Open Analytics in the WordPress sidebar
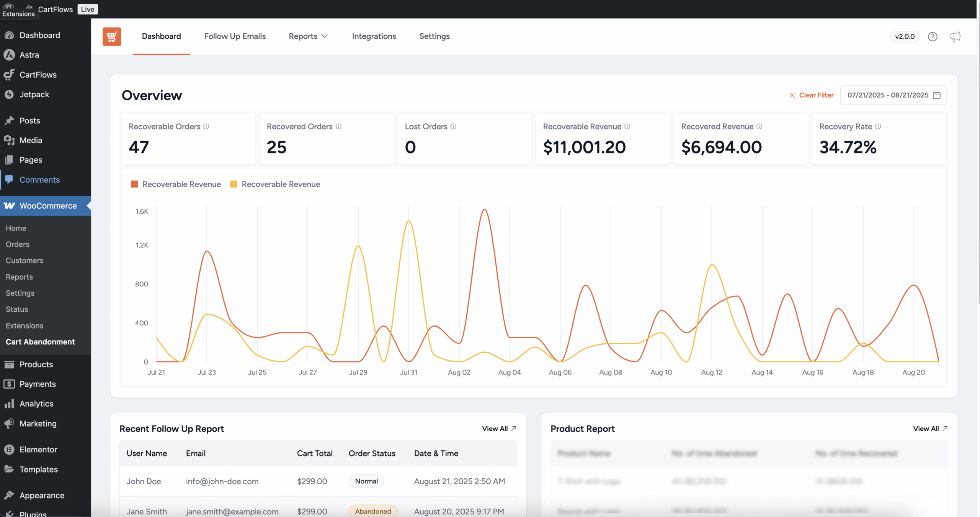This screenshot has height=517, width=980. [x=36, y=404]
